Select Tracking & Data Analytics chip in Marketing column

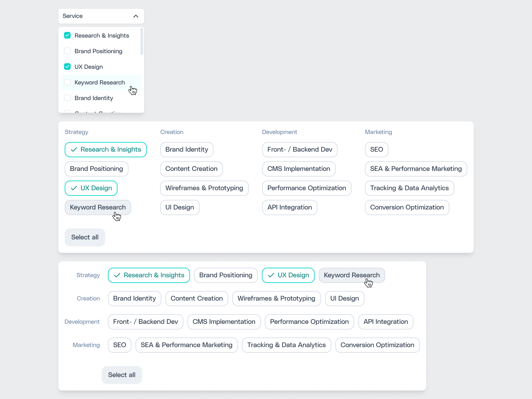click(x=410, y=188)
